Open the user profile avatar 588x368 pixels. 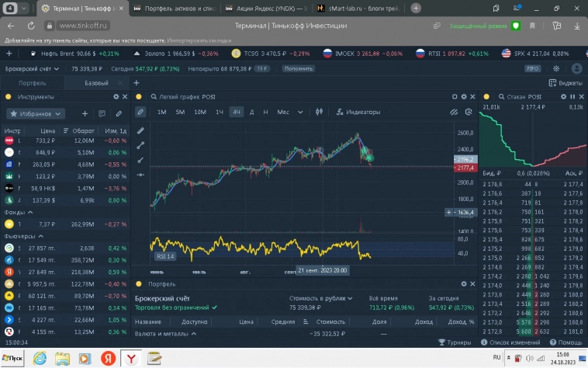pos(576,68)
